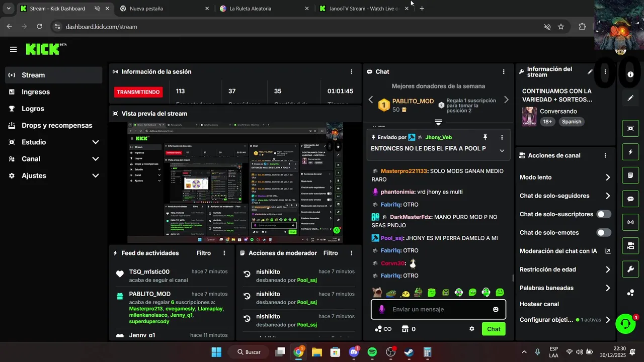Screen dimensions: 644x362
Task: Select Stream in the sidebar
Action: click(53, 75)
